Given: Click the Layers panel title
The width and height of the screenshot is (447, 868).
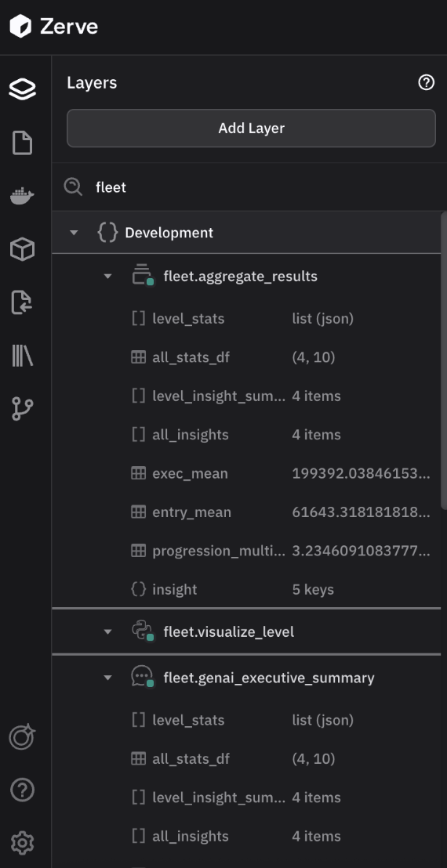Looking at the screenshot, I should (92, 83).
